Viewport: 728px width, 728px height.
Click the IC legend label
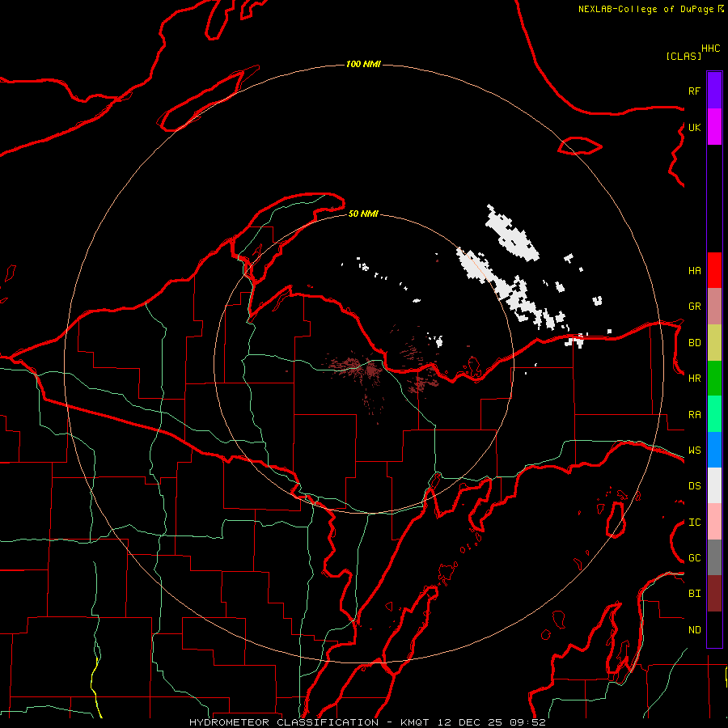(x=694, y=523)
